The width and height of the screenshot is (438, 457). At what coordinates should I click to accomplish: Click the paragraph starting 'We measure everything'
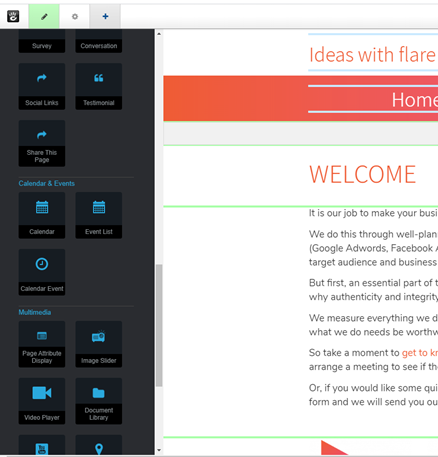tap(373, 325)
